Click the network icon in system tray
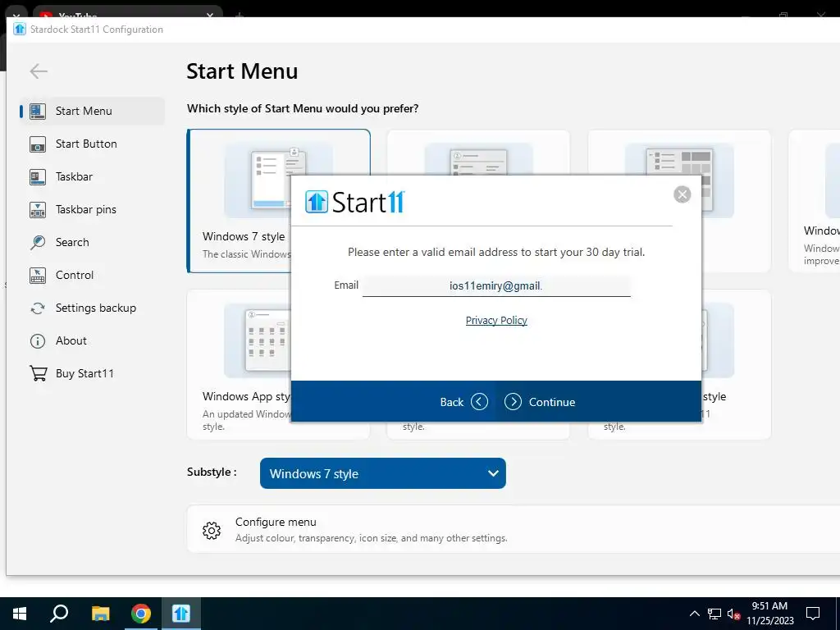840x630 pixels. pos(714,614)
